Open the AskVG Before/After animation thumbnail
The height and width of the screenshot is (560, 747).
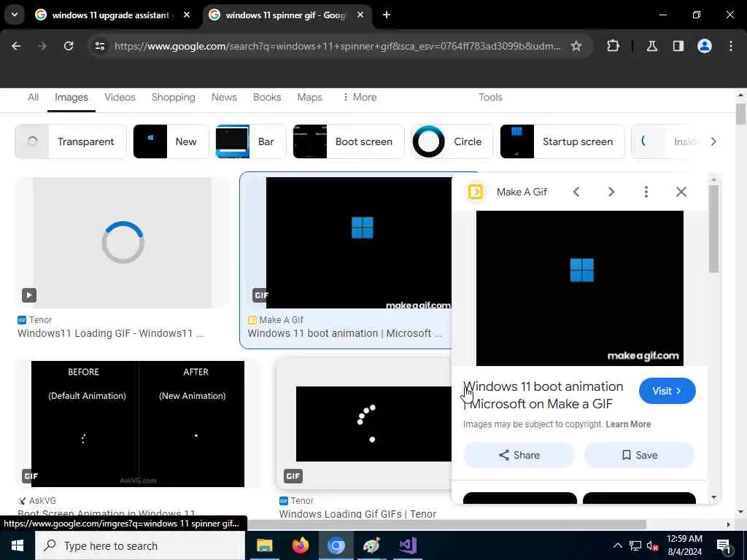pos(138,424)
